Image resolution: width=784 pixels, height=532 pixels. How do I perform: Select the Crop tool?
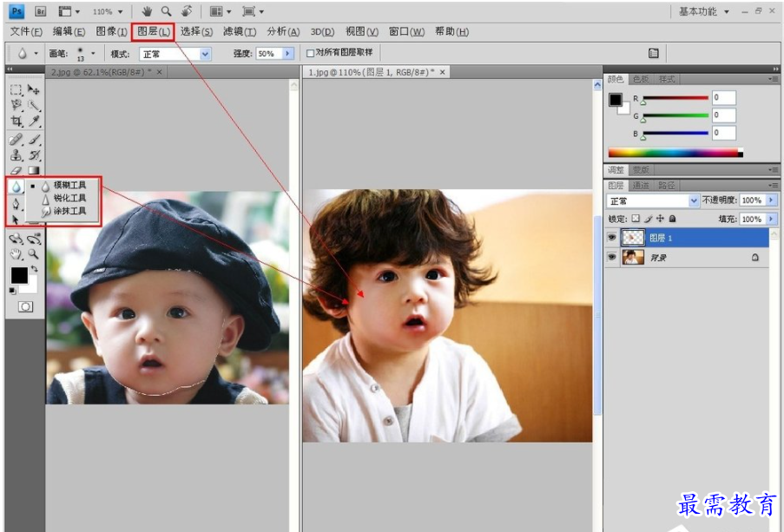coord(16,121)
